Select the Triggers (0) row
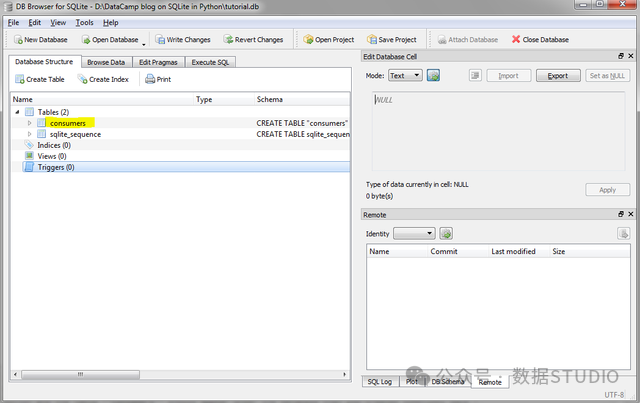 [x=181, y=167]
